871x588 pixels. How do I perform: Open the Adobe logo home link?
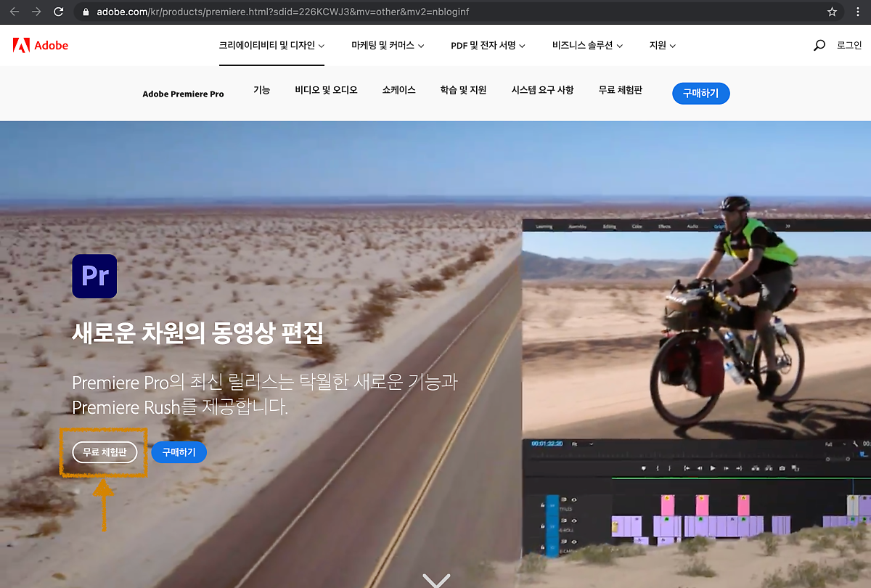[41, 45]
